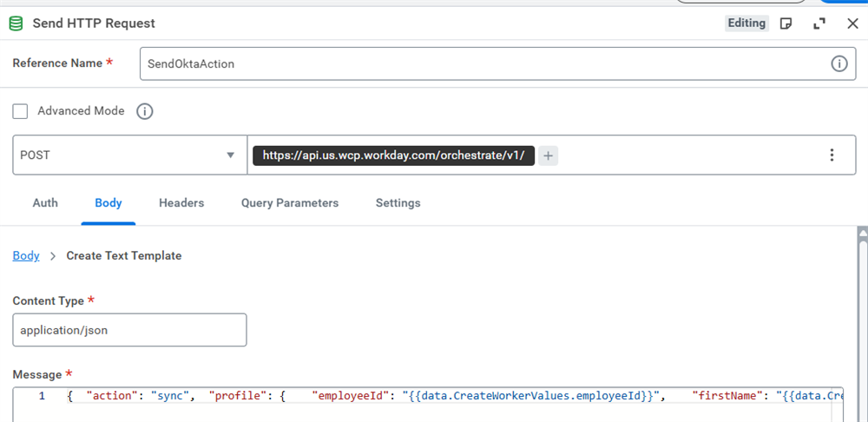Image resolution: width=868 pixels, height=422 pixels.
Task: Close the Send HTTP Request panel
Action: click(x=852, y=23)
